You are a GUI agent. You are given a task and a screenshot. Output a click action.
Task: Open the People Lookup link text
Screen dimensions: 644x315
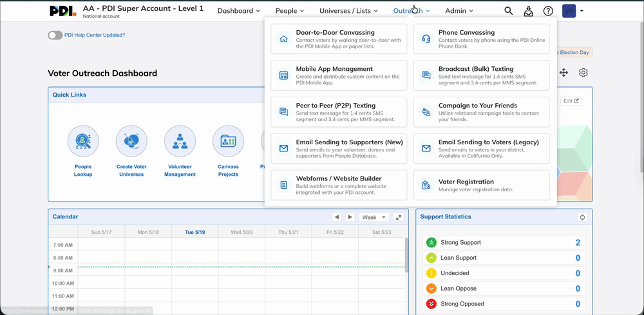(x=83, y=171)
